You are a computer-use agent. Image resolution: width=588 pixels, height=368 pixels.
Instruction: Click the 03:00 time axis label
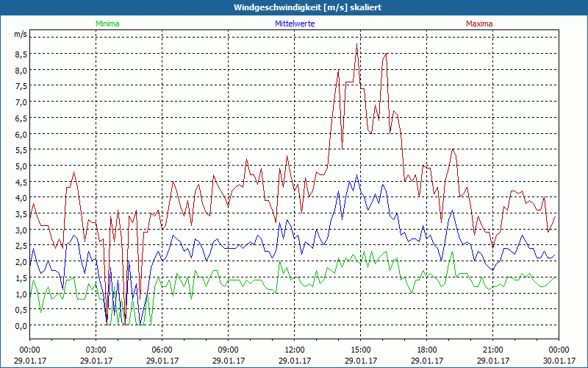click(96, 350)
